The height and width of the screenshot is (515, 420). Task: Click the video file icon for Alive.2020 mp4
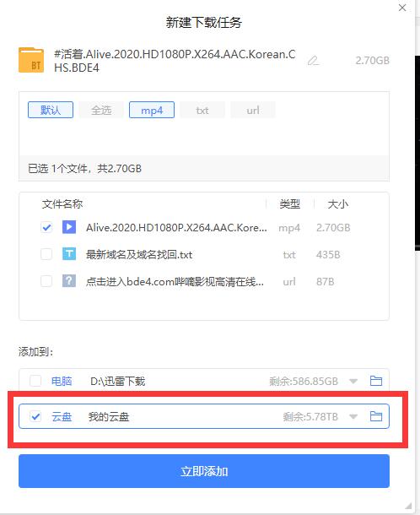click(69, 227)
